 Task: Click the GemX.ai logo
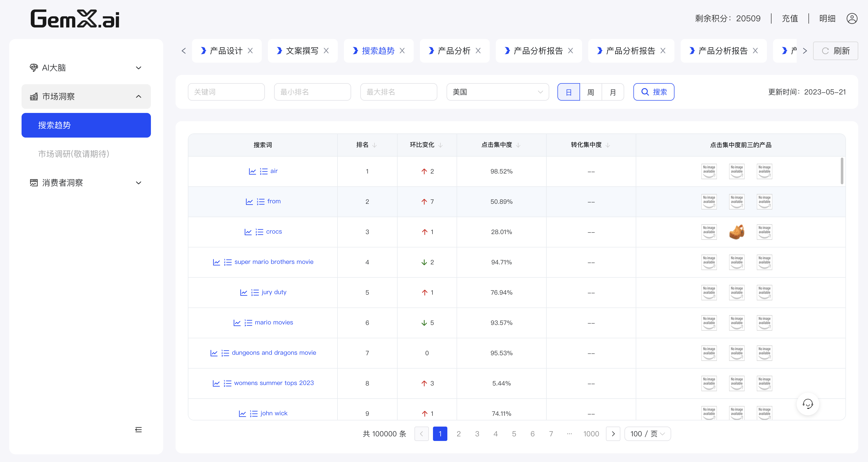[75, 18]
